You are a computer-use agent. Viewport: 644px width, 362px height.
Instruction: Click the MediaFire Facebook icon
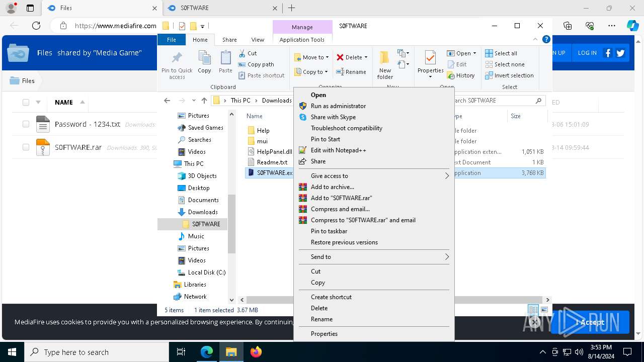click(608, 53)
